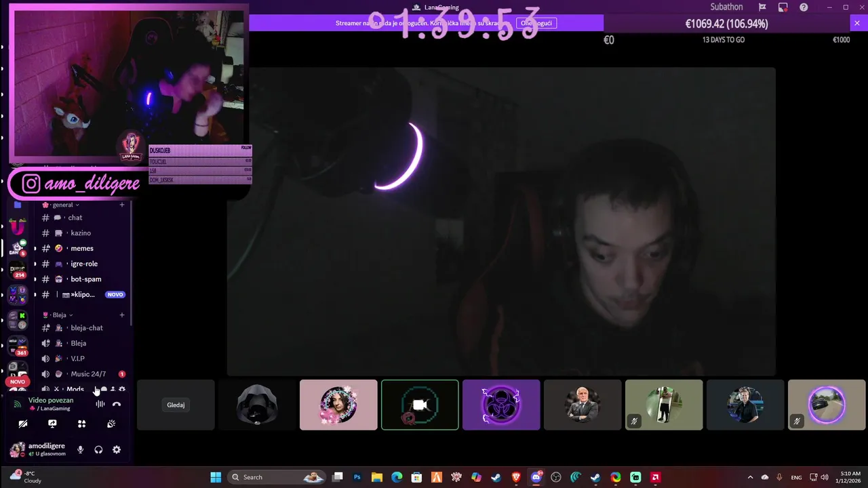Screen dimensions: 868x488
Task: Toggle the camera on or off
Action: [x=23, y=424]
